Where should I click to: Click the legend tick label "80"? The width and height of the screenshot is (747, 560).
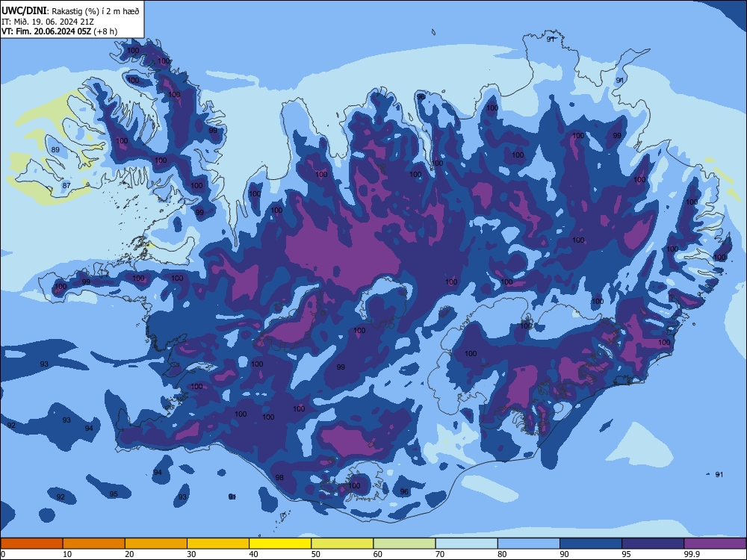point(502,554)
